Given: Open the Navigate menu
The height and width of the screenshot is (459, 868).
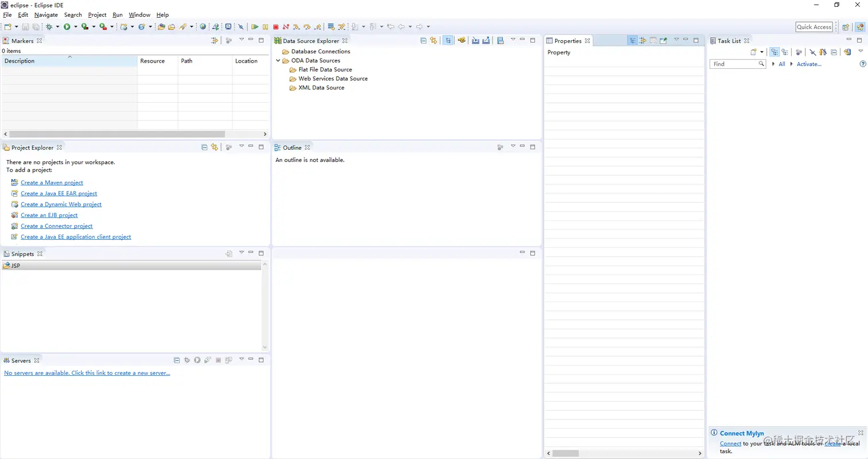Looking at the screenshot, I should 46,14.
